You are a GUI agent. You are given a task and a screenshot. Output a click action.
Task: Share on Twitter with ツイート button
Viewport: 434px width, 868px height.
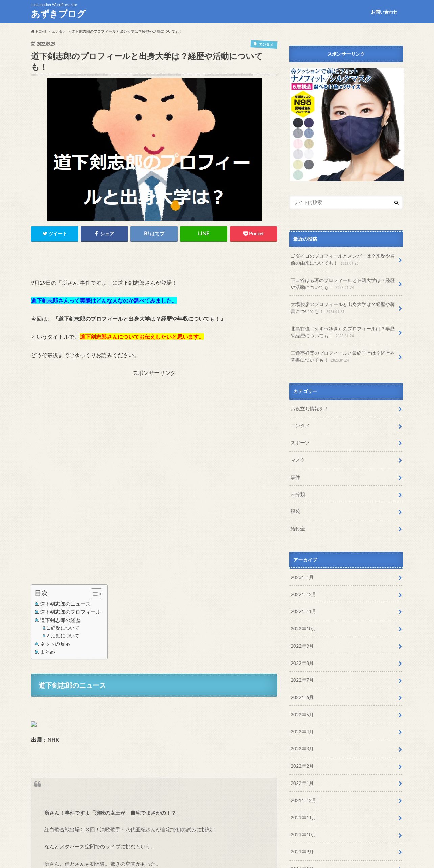tap(55, 234)
